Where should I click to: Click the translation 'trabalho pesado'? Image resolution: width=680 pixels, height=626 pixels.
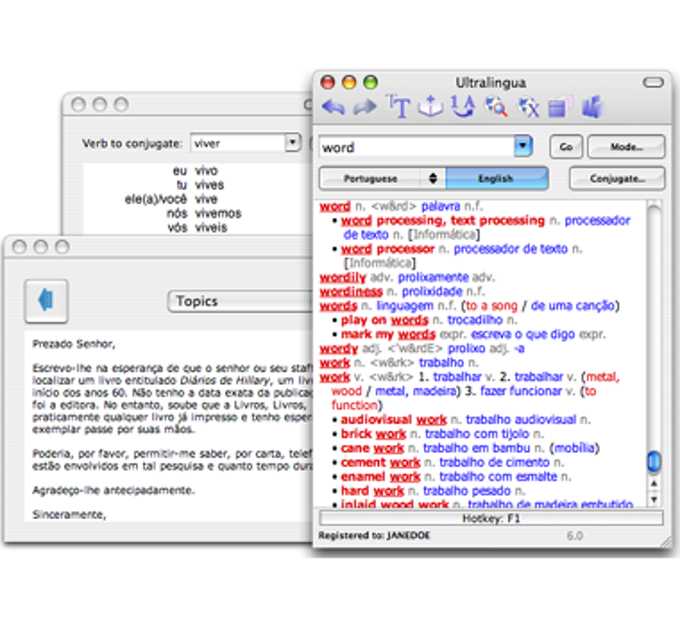467,491
